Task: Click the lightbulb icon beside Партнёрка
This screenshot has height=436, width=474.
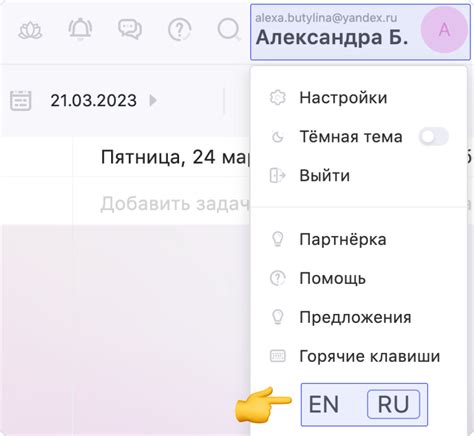Action: pos(277,239)
